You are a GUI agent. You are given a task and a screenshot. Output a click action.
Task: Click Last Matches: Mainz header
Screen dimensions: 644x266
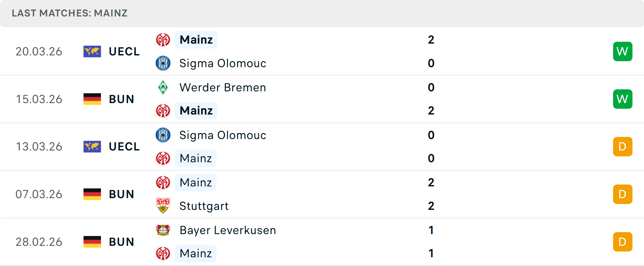click(70, 13)
